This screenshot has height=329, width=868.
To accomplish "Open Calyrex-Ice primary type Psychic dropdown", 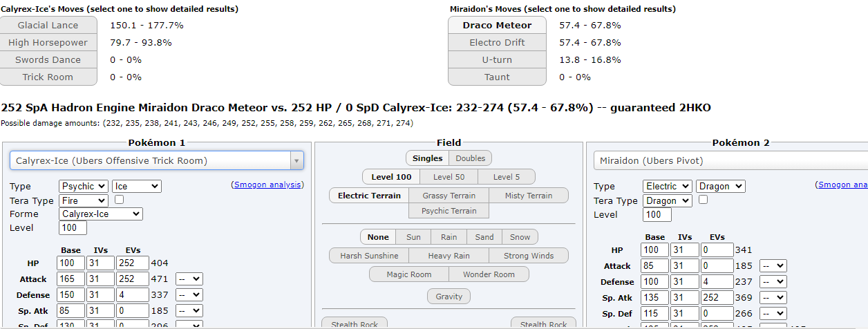I will coord(84,187).
